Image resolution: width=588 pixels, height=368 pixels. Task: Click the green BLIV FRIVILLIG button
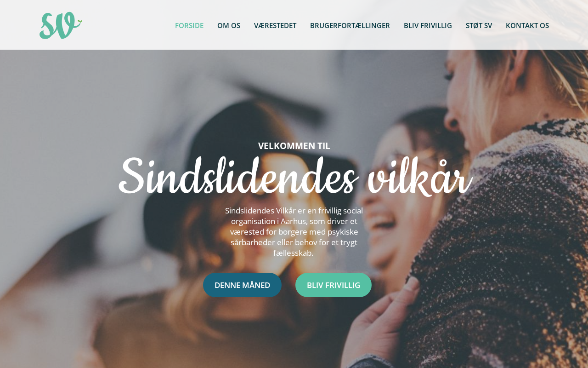click(334, 285)
